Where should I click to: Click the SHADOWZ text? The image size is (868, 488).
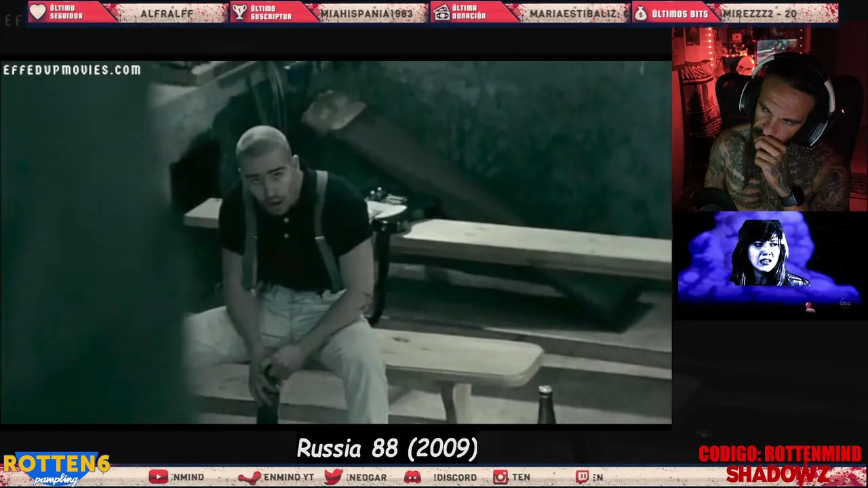tap(777, 474)
